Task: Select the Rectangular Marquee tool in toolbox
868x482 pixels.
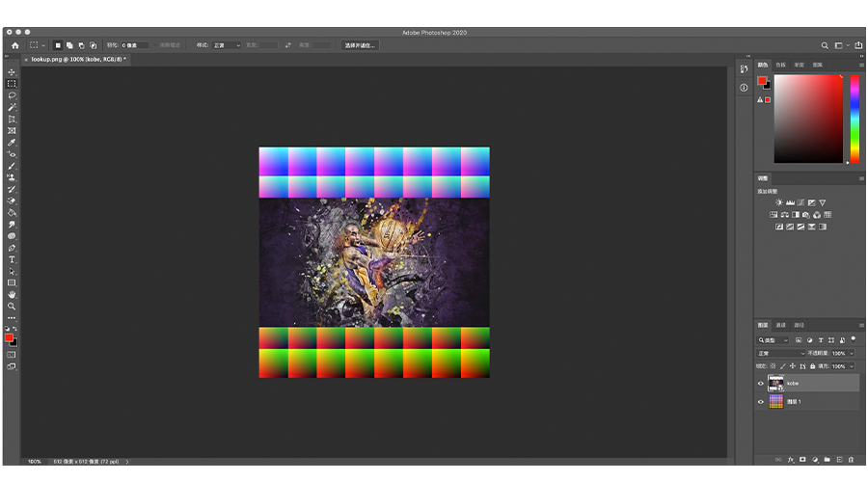Action: 12,84
